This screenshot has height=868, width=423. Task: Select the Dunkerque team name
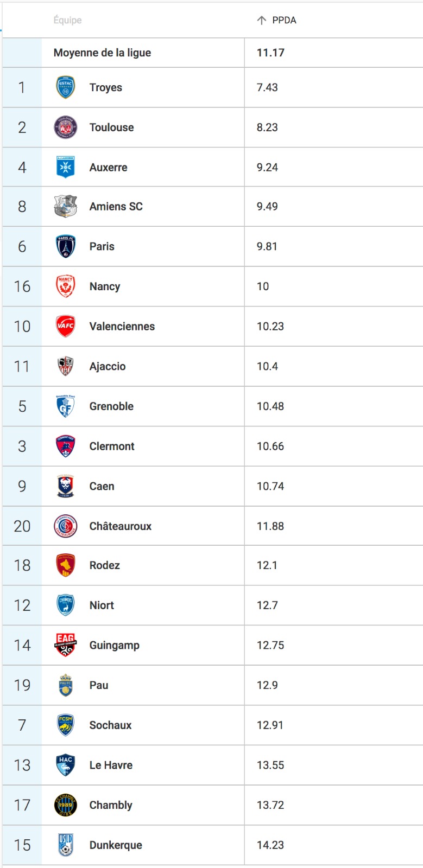click(x=116, y=845)
